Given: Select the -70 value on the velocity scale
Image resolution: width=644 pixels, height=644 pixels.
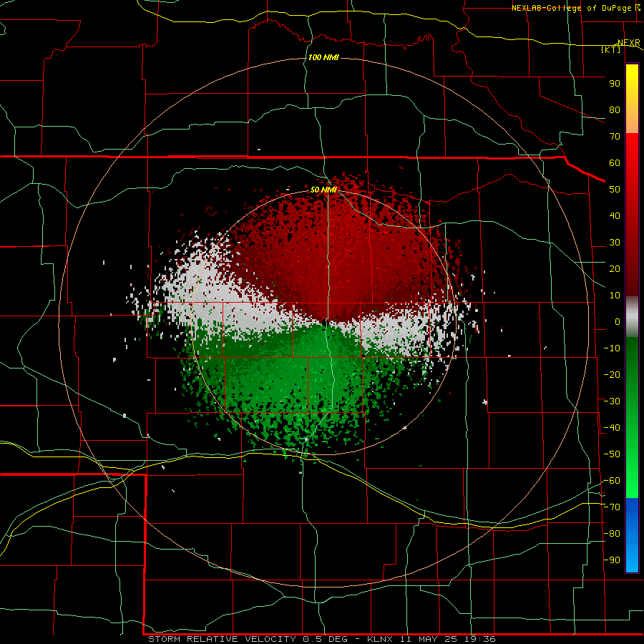Looking at the screenshot, I should pos(612,507).
